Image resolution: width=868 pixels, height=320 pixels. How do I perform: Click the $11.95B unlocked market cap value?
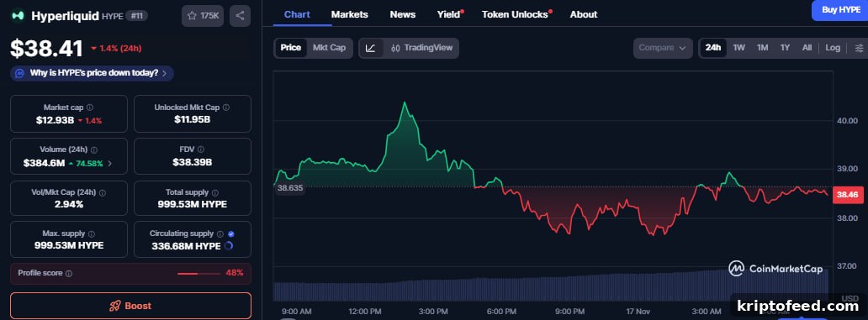click(x=192, y=119)
